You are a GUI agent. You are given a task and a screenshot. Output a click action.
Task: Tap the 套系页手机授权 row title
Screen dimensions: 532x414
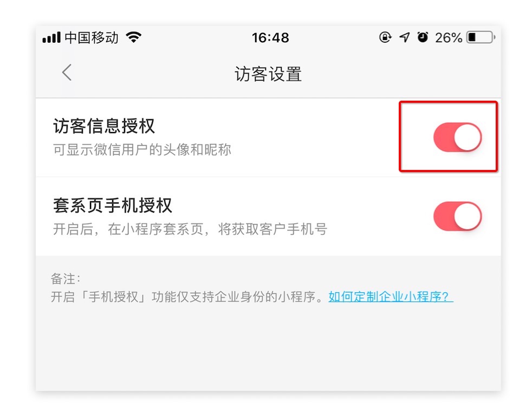click(x=113, y=205)
